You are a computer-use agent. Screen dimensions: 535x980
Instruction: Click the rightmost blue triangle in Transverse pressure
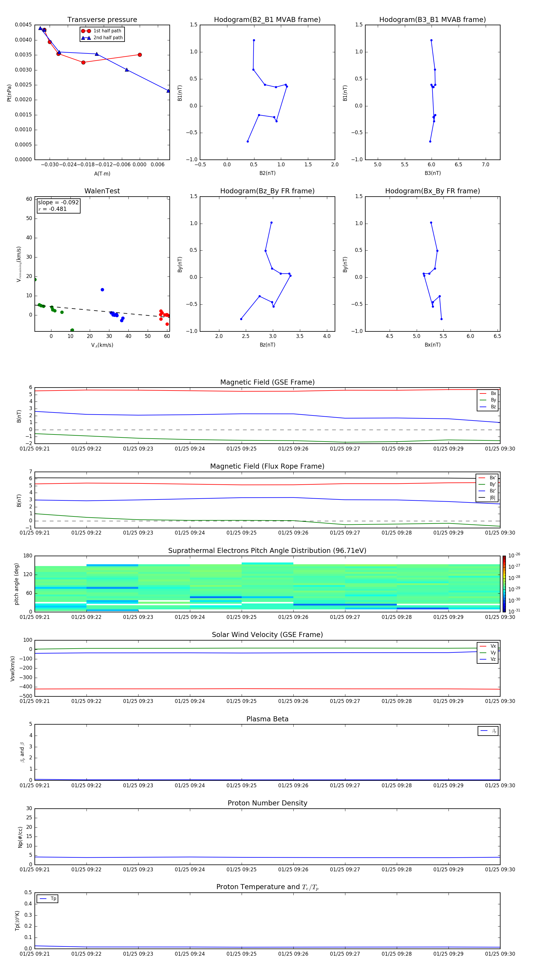pyautogui.click(x=168, y=91)
